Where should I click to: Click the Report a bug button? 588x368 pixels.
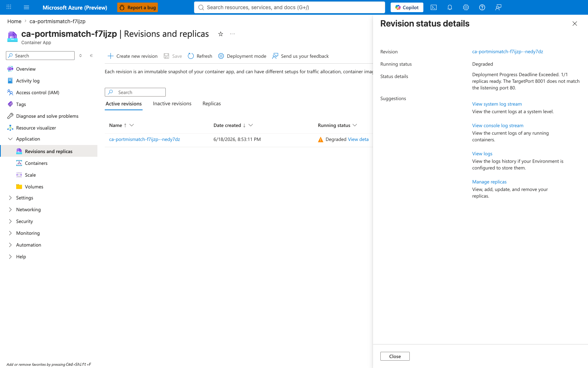pos(137,7)
